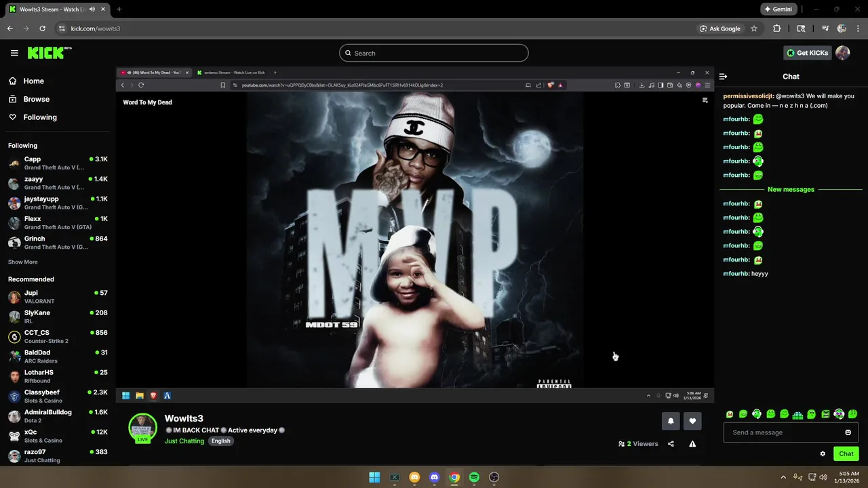
Task: Open zaayy's followed channel
Action: 58,183
